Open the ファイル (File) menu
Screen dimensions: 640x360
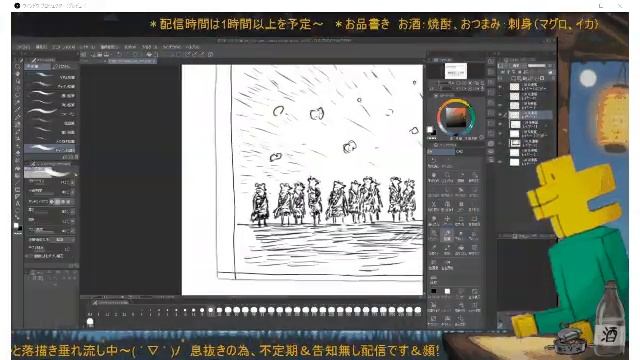tap(23, 47)
